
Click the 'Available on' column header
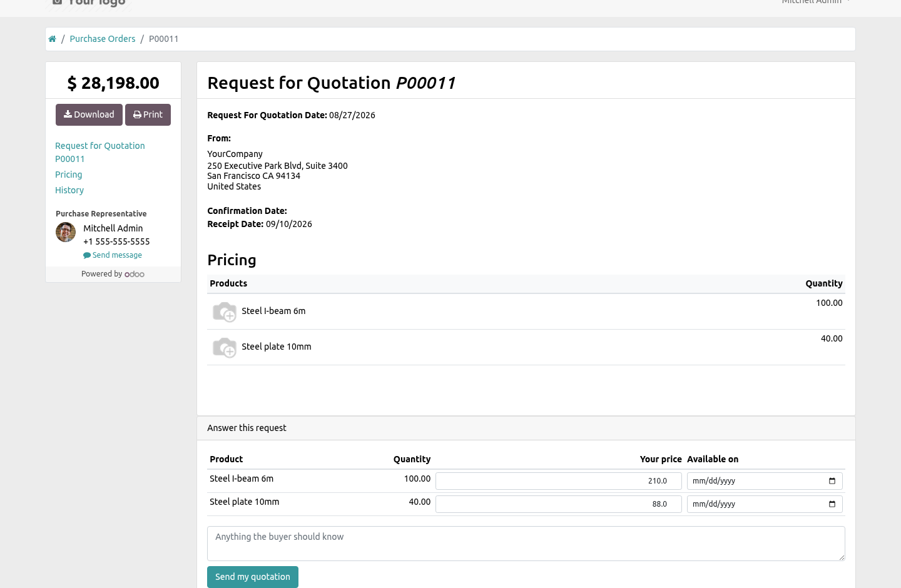tap(713, 459)
